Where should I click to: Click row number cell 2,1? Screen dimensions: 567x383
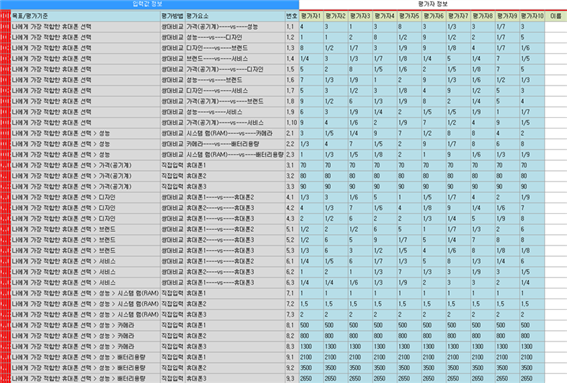292,133
